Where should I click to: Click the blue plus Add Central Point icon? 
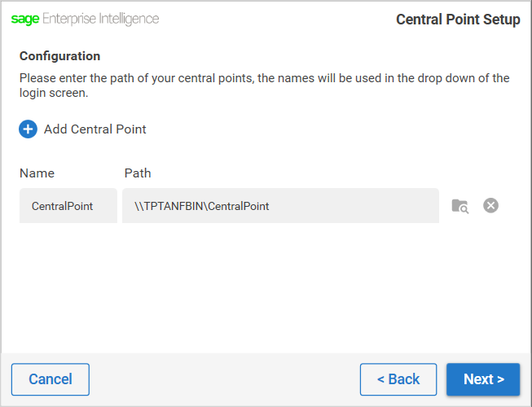28,129
